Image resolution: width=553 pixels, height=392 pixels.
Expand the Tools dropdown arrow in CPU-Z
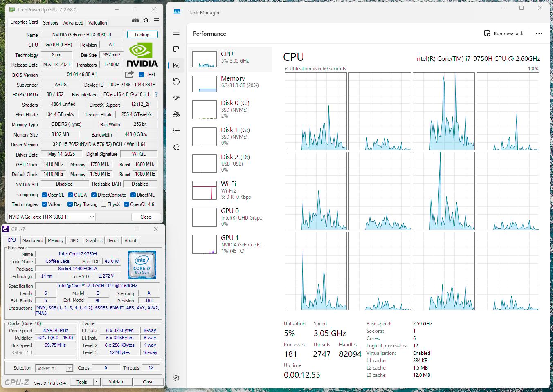click(97, 382)
